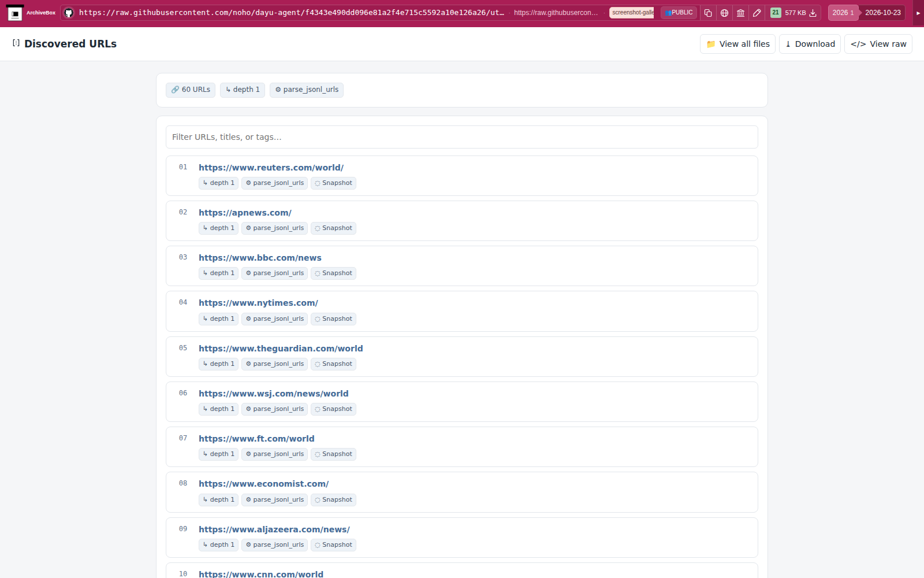Open the cnn.com/world link
This screenshot has height=578, width=924.
tap(261, 574)
